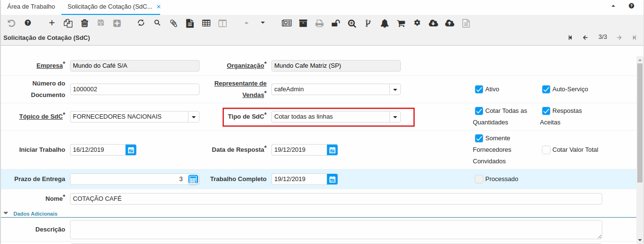Viewport: 644px width, 244px height.
Task: Select Solicitação de Cotação tab
Action: [x=110, y=7]
